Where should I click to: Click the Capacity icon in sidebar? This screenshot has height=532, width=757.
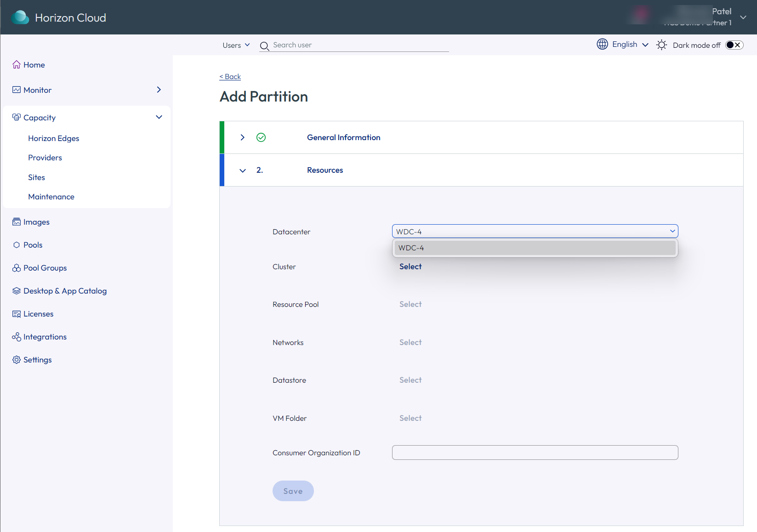[x=17, y=118]
